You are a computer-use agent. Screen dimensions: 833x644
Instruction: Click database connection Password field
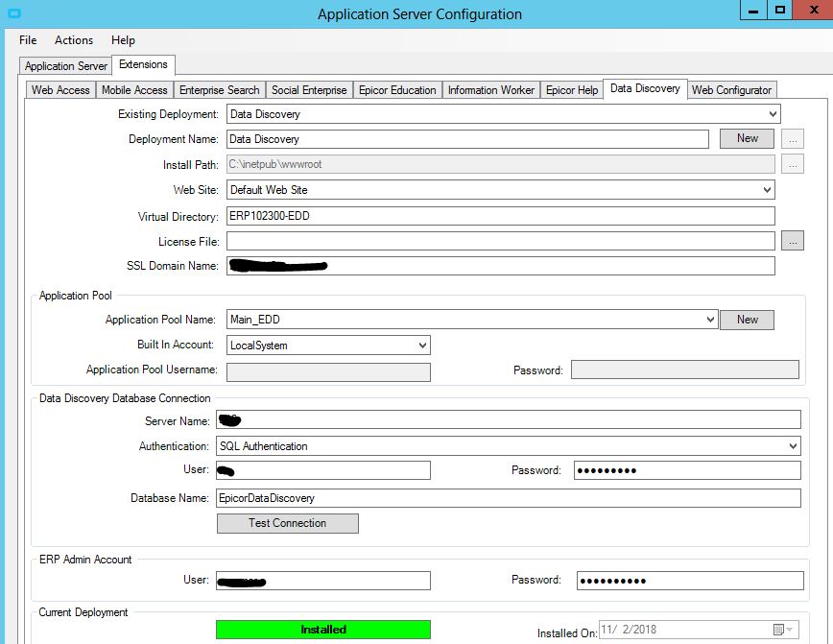[687, 470]
